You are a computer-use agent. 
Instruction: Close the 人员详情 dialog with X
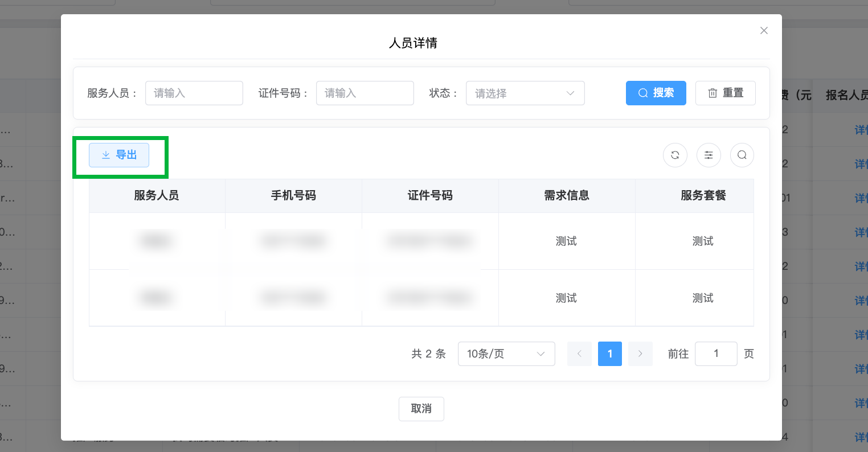point(764,31)
